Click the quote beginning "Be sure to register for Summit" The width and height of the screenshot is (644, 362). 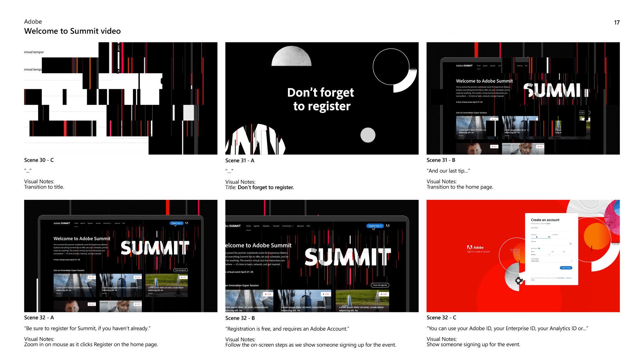[x=87, y=328]
